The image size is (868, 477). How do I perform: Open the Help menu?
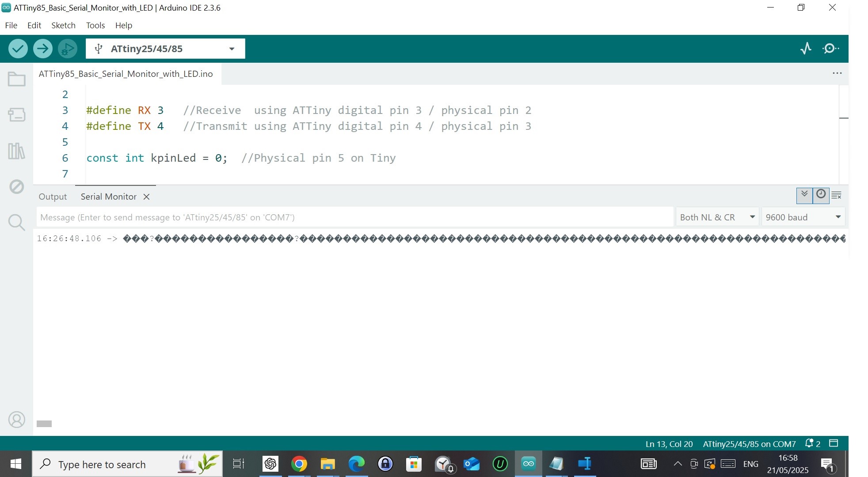click(x=124, y=25)
